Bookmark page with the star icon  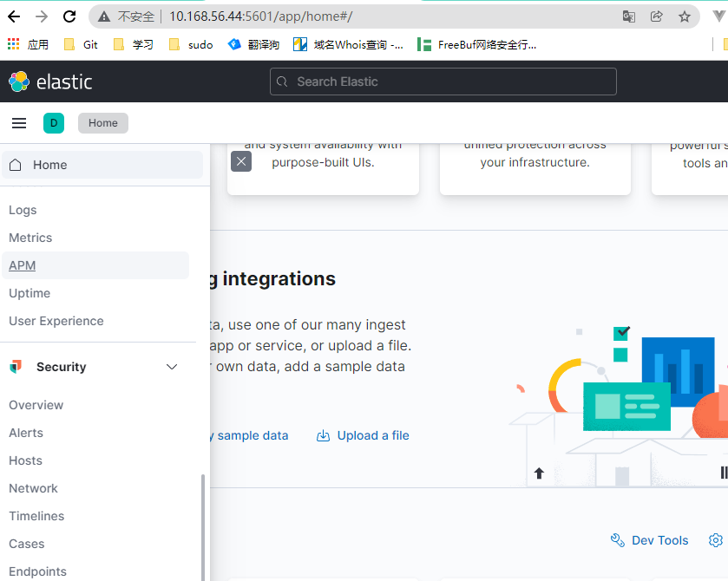coord(685,16)
